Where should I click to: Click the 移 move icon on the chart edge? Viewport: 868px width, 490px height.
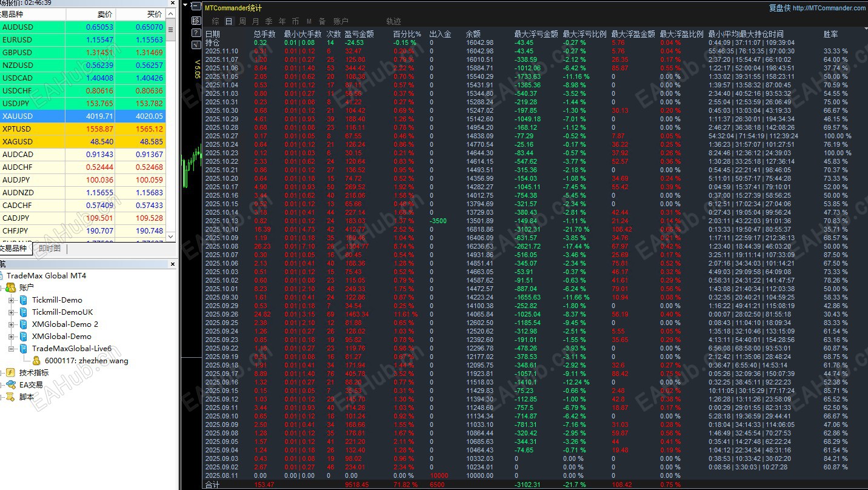[196, 20]
